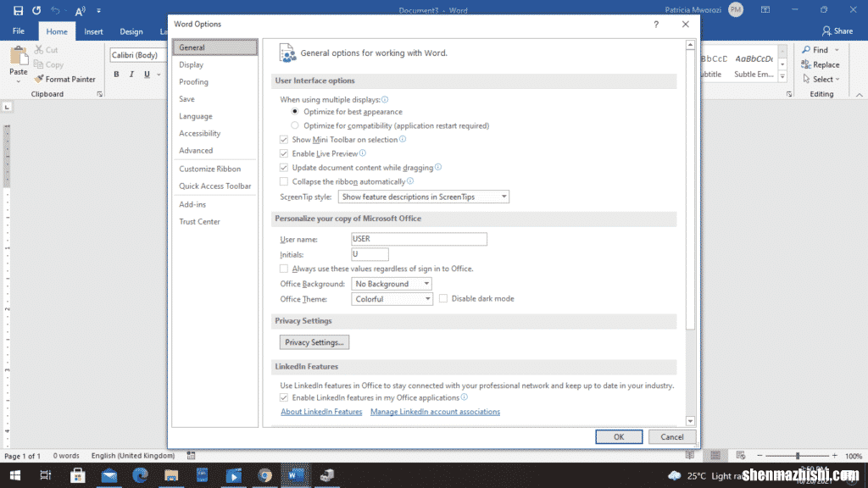Expand the Find dropdown arrow
The image size is (868, 488).
click(x=837, y=50)
